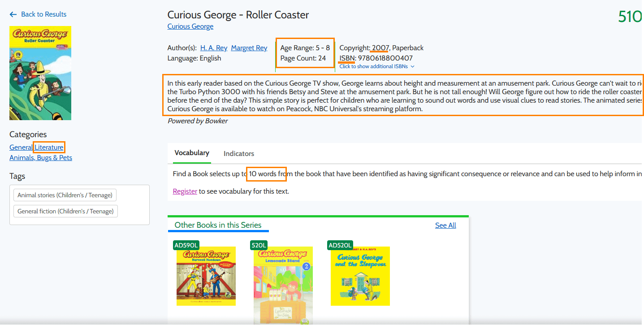
Task: Select the Animal stories tag
Action: tap(65, 195)
